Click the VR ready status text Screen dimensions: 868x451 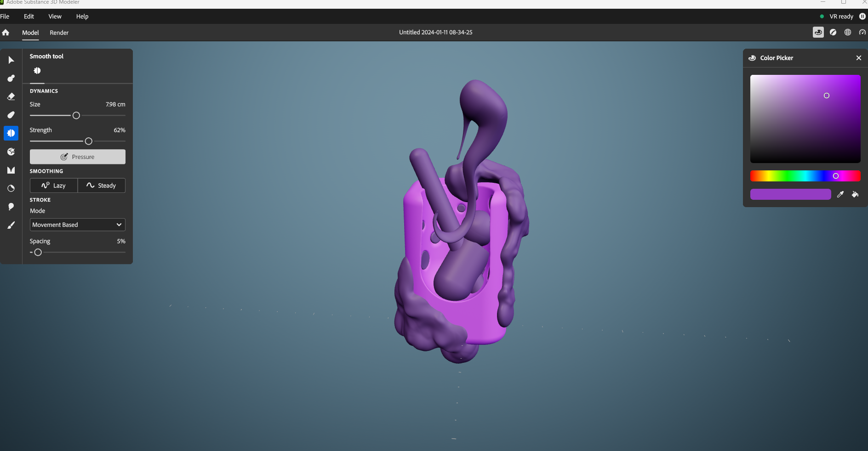pos(841,17)
